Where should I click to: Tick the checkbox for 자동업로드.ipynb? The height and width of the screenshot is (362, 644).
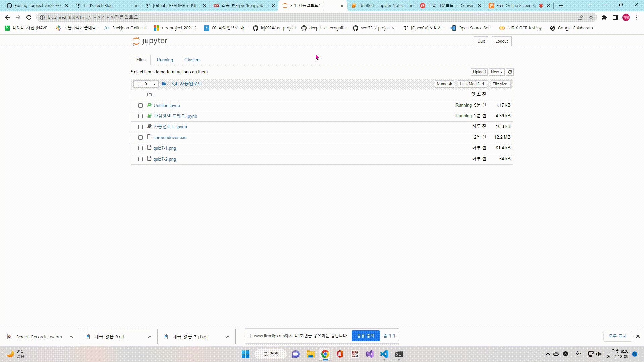(140, 127)
